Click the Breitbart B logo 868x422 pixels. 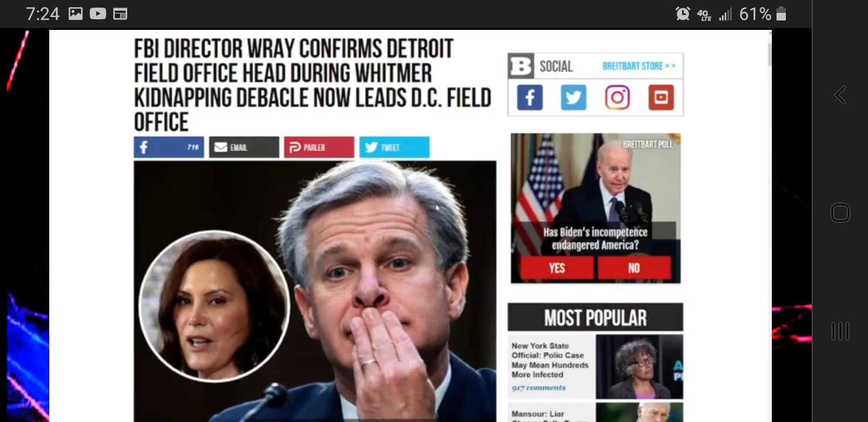pyautogui.click(x=521, y=66)
